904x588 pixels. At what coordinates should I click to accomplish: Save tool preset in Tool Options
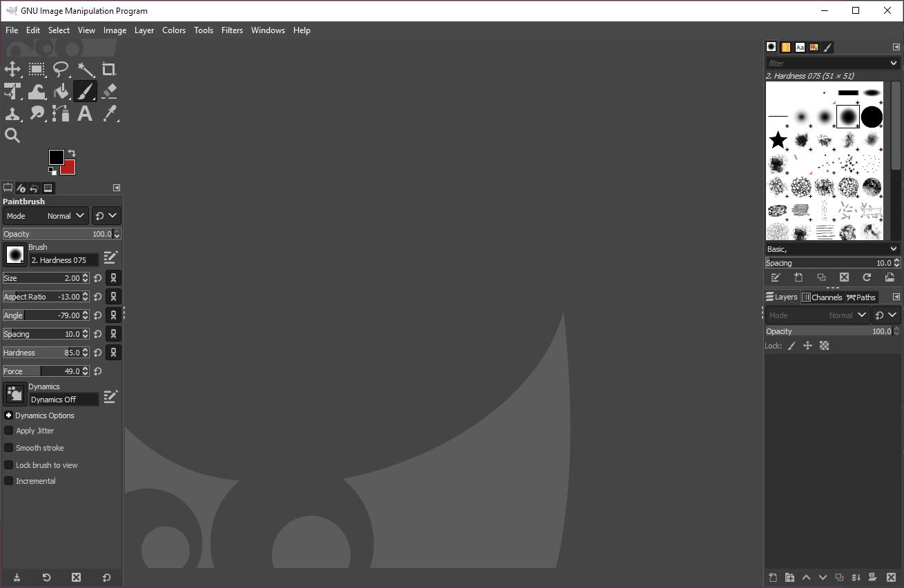[17, 578]
